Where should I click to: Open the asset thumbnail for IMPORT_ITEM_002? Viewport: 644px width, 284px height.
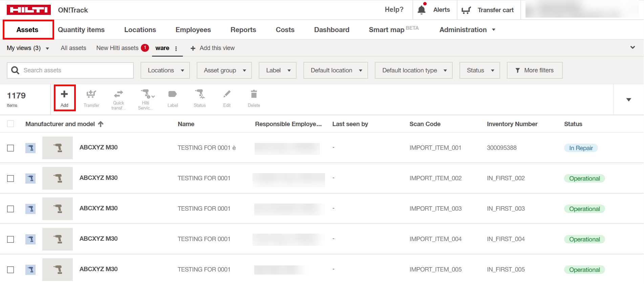click(58, 178)
